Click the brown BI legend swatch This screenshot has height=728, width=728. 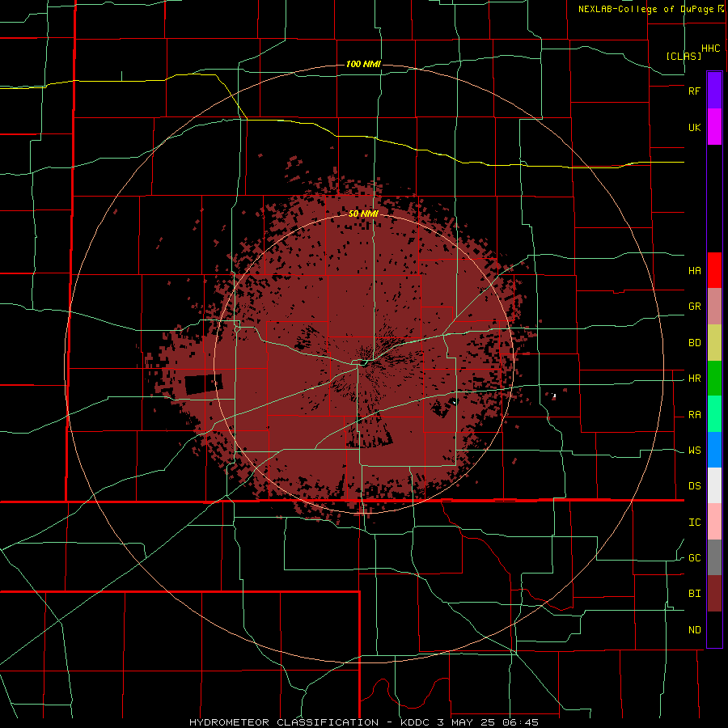point(714,594)
